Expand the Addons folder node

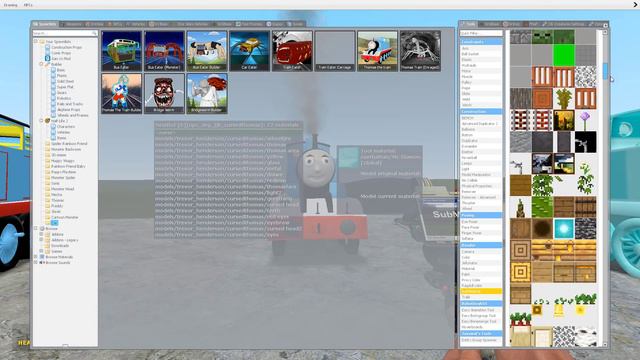pos(41,234)
